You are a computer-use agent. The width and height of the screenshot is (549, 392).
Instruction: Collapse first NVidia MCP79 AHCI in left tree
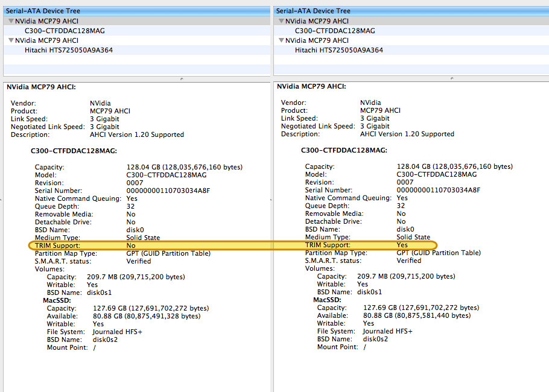[x=11, y=21]
